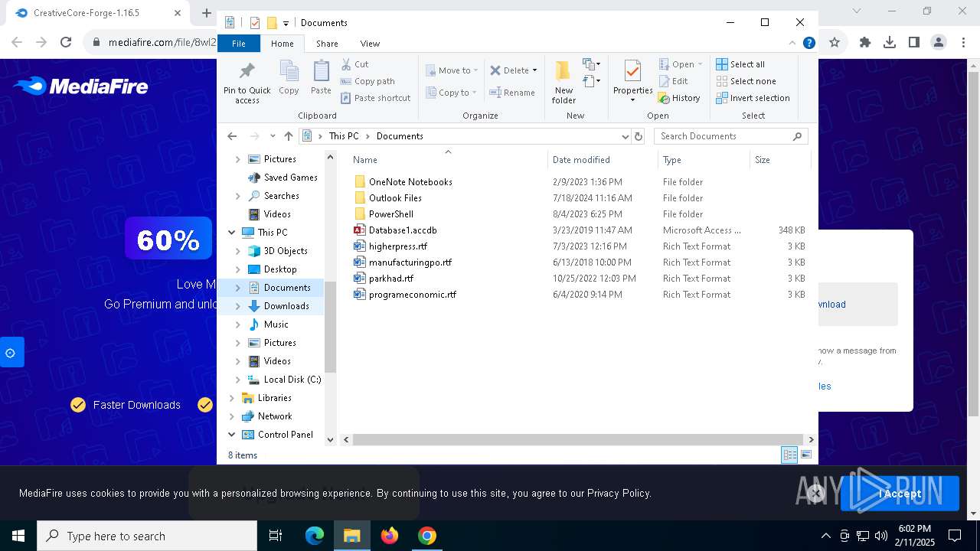
Task: Select Desktop in navigation pane
Action: coord(280,269)
